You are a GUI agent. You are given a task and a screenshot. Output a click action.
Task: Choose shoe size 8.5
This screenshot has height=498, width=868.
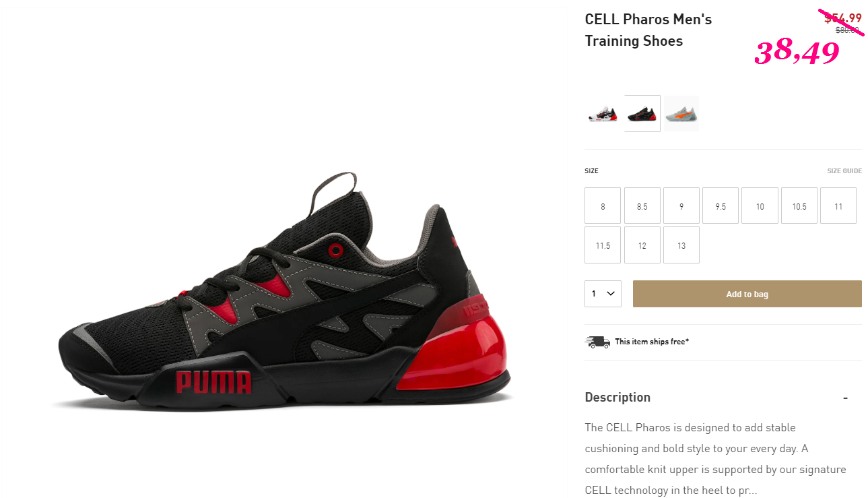click(x=642, y=206)
